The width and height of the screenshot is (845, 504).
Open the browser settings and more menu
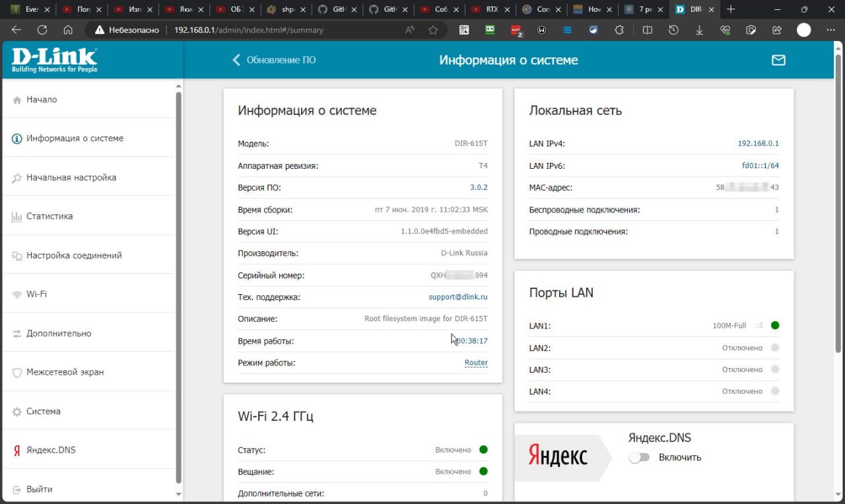830,30
